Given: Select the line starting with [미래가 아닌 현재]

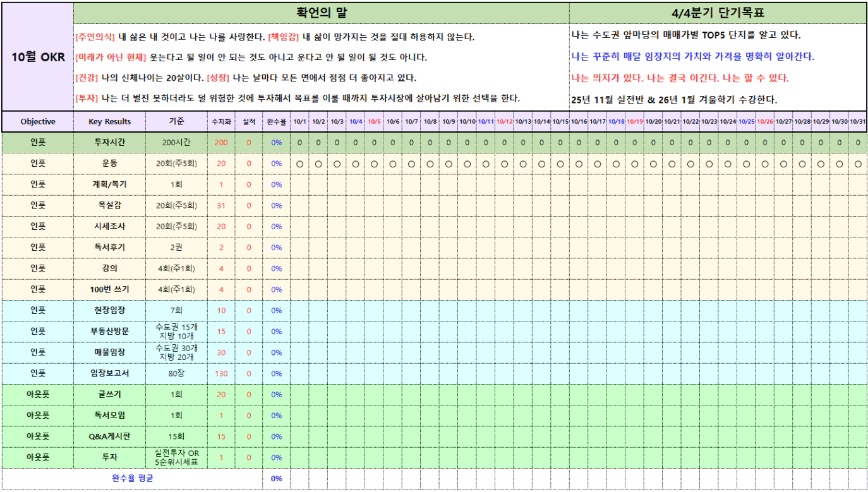Looking at the screenshot, I should click(x=251, y=57).
